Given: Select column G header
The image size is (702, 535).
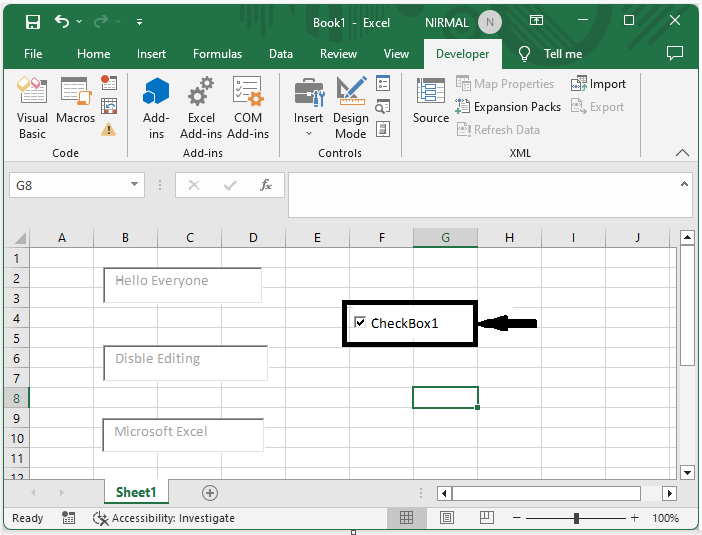Looking at the screenshot, I should pyautogui.click(x=445, y=238).
